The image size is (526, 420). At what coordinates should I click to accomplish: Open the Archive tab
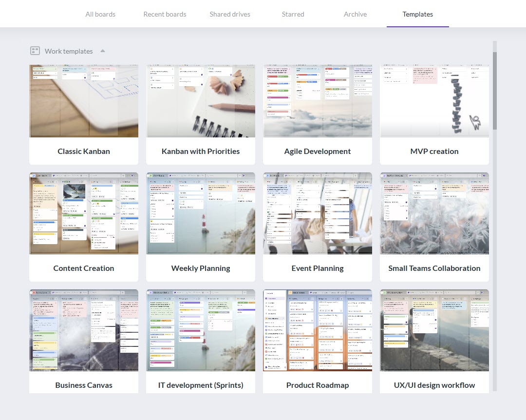(355, 14)
